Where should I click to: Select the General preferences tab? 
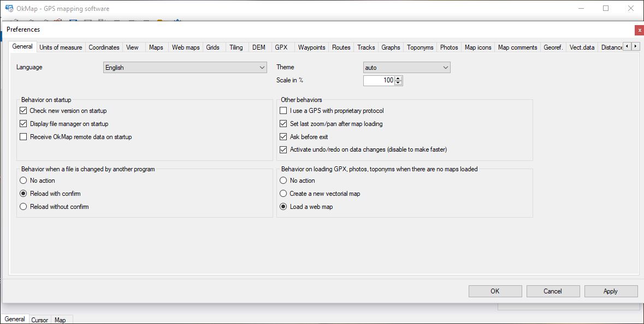point(22,47)
